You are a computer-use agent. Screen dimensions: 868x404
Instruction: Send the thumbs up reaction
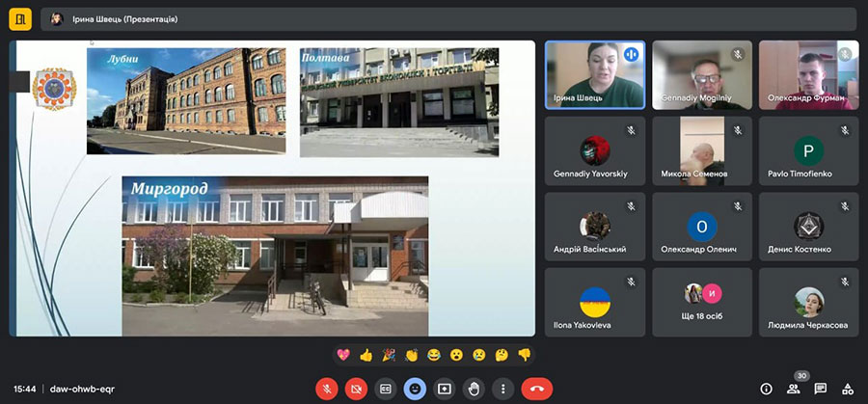click(x=366, y=355)
